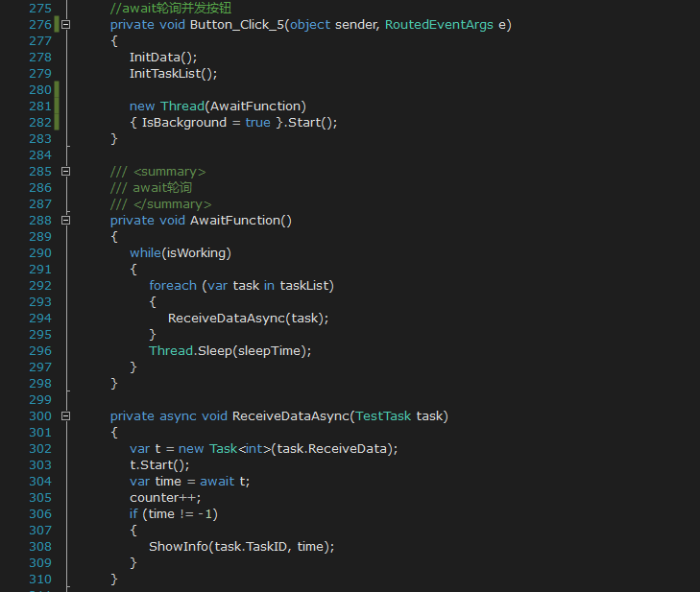The width and height of the screenshot is (700, 592).
Task: Click task.ReceiveData on line 302
Action: (x=331, y=449)
